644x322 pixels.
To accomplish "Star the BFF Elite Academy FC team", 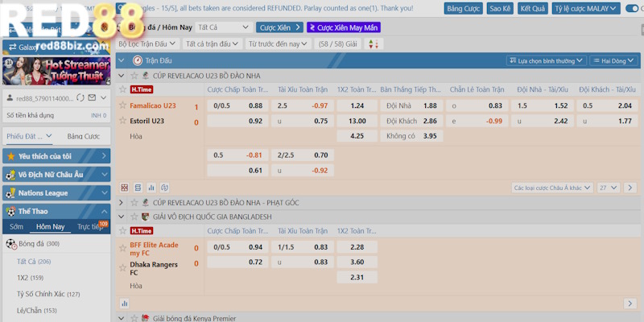I will coord(122,248).
